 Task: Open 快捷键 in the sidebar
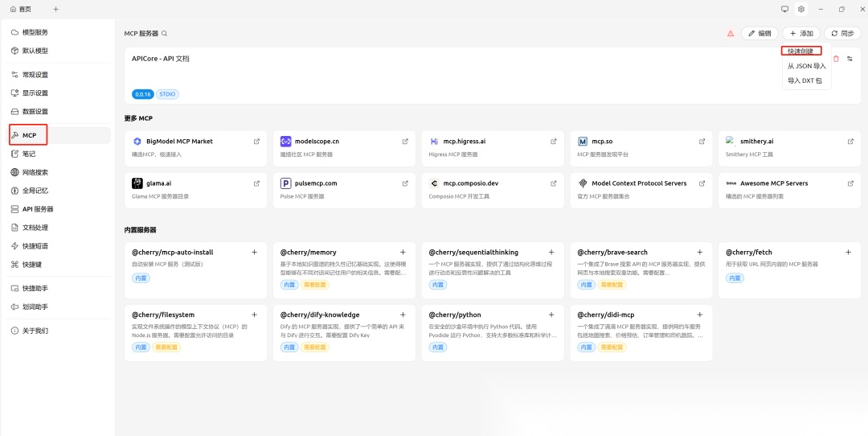(59, 265)
